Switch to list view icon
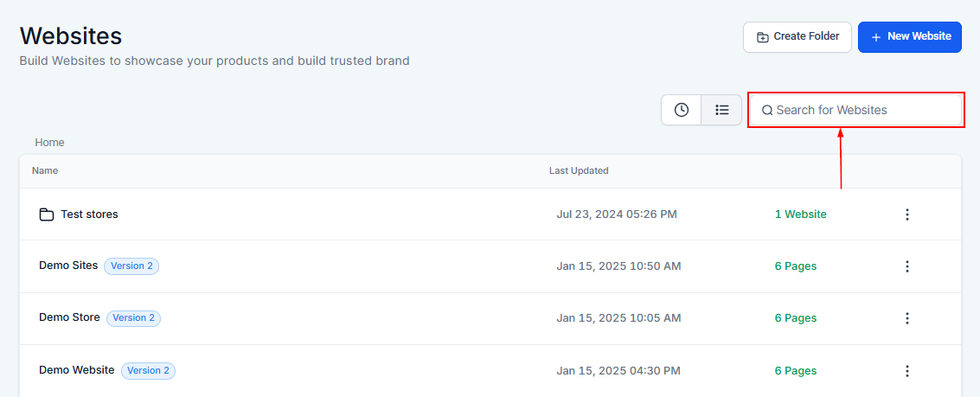Viewport: 980px width, 397px height. [x=721, y=110]
